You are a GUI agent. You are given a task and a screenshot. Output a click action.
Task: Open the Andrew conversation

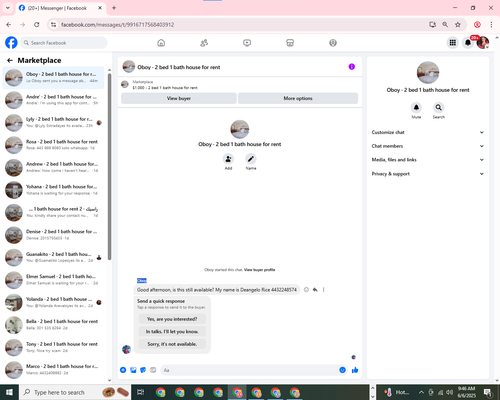[53, 167]
